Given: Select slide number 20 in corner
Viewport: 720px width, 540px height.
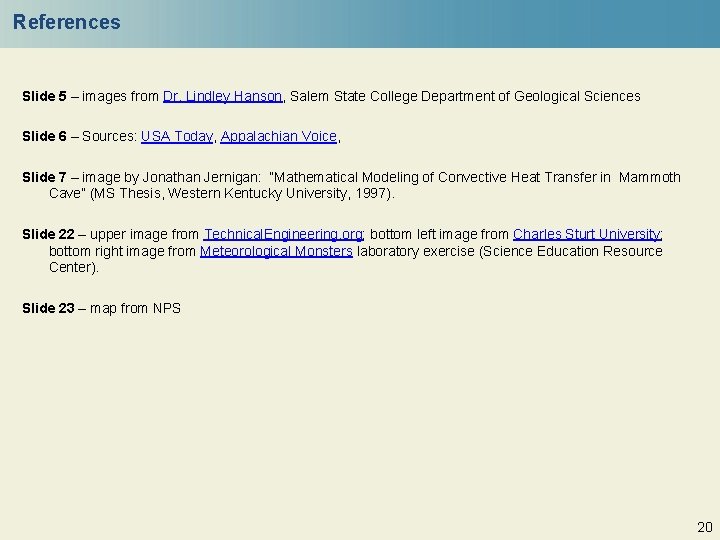Looking at the screenshot, I should click(704, 526).
